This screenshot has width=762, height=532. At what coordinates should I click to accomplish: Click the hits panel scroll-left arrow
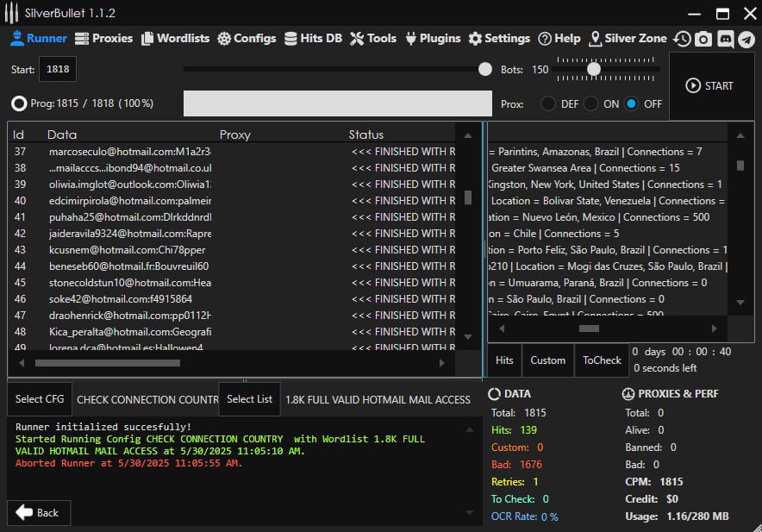coord(502,329)
